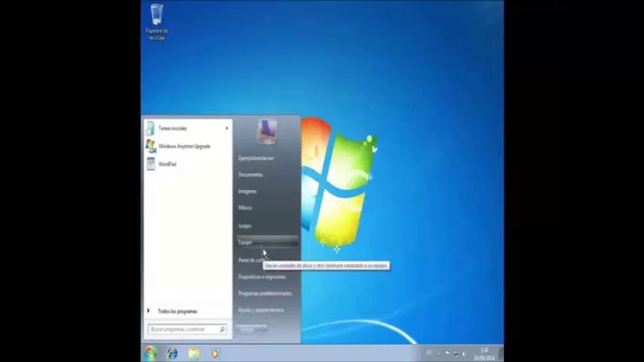Open Windows Explorer folder on taskbar
This screenshot has width=644, height=362.
194,353
